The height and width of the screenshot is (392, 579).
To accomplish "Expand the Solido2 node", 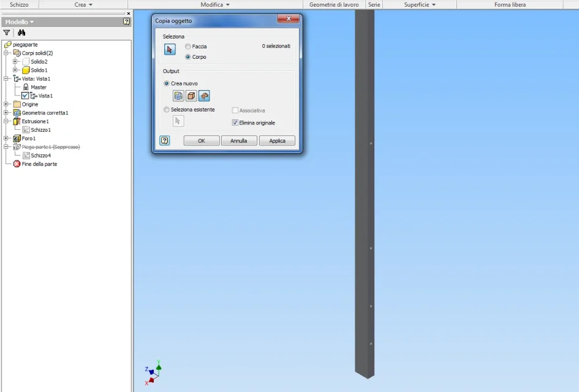I will [15, 61].
